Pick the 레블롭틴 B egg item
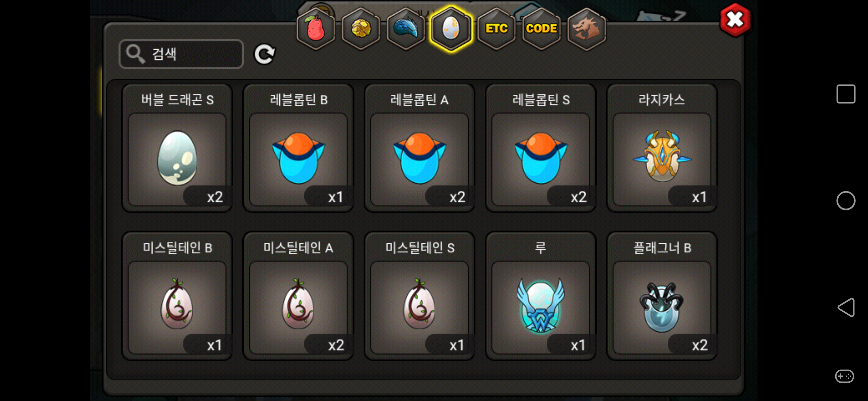This screenshot has width=868, height=401. pos(298,148)
